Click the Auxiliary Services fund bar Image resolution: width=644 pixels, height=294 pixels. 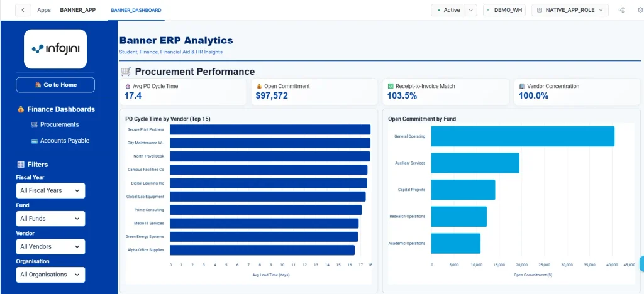[475, 163]
